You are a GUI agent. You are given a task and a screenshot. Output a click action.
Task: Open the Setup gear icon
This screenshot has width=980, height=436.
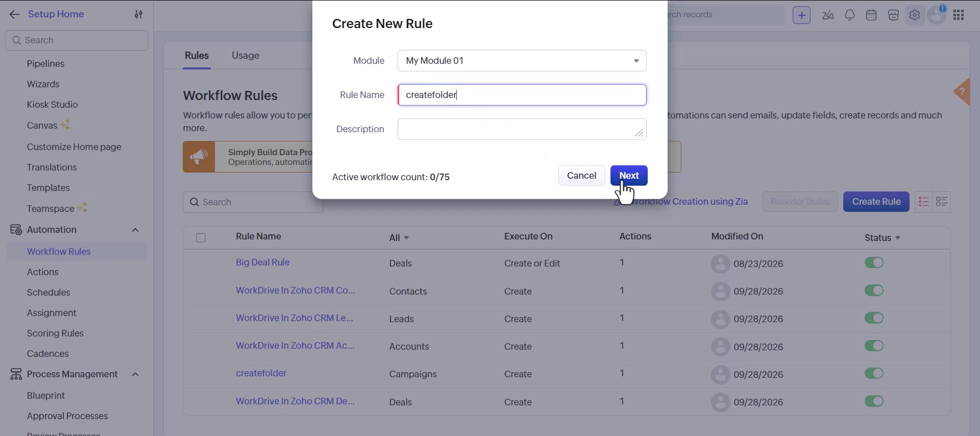click(915, 15)
